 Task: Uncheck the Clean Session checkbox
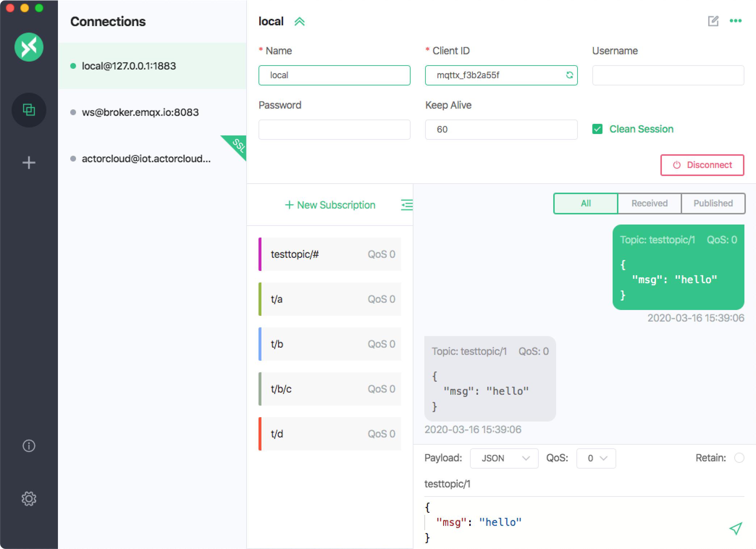(597, 129)
